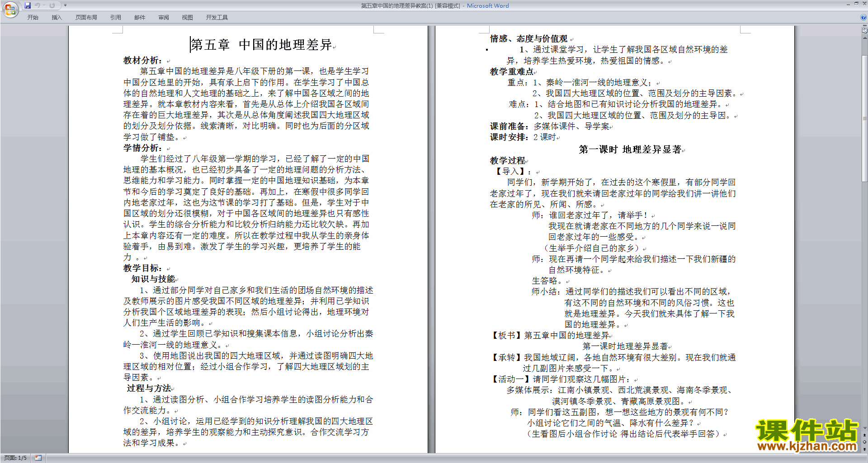Click the vertical scrollbar down arrow
The width and height of the screenshot is (868, 463).
coord(865,428)
